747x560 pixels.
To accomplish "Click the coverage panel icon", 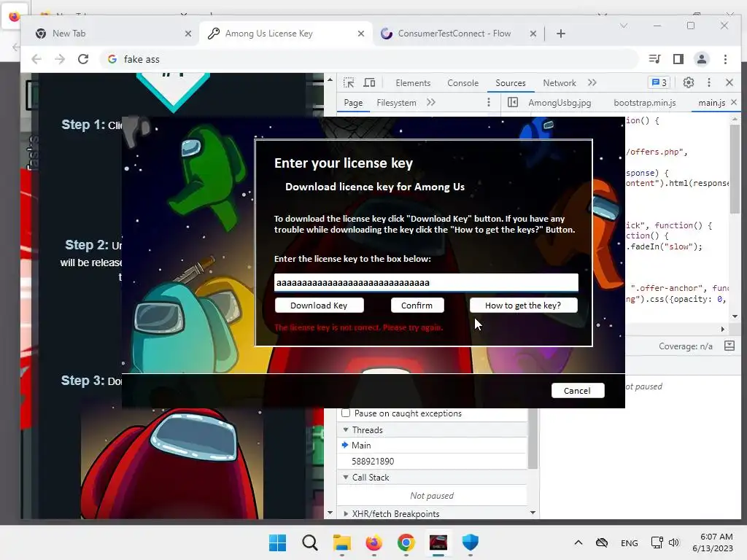I will [x=729, y=346].
